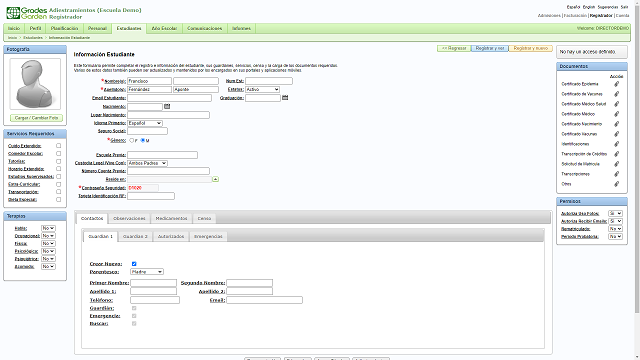
Task: Click the student photo placeholder
Action: [35, 84]
